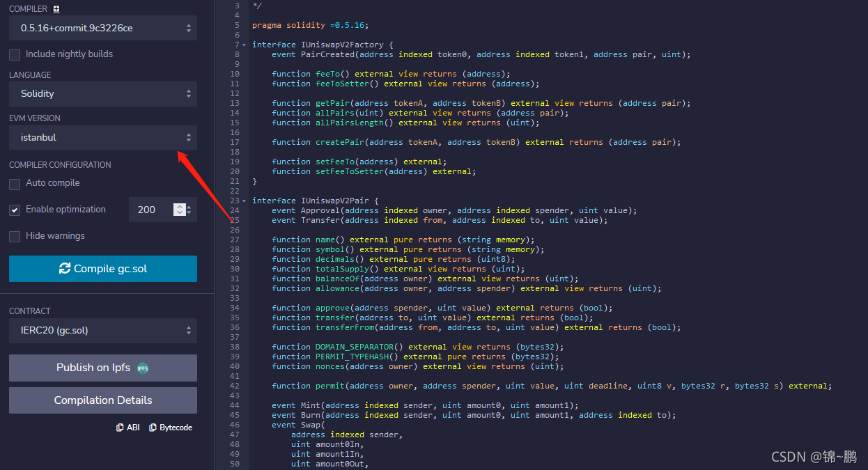Screen dimensions: 868x470
Task: Click the 'uint amount1In,' line
Action: [x=327, y=454]
